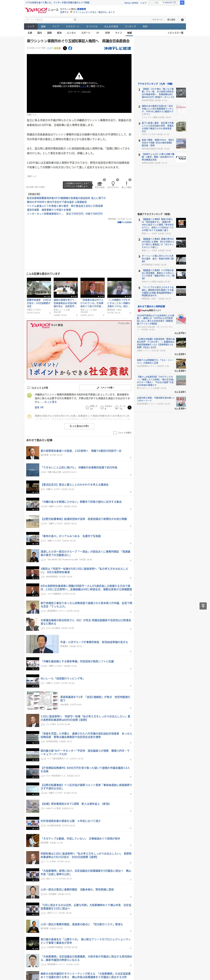
Task: Click the blue search magnifier in the top bar
Action: pos(182,3)
